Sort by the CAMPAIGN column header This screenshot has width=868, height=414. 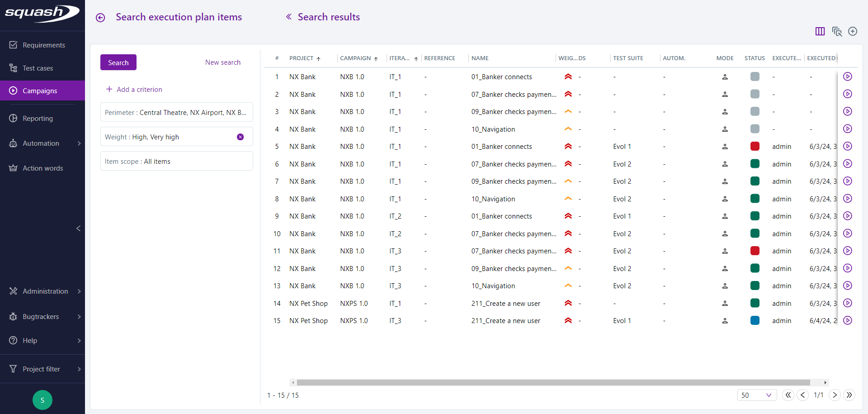(355, 58)
